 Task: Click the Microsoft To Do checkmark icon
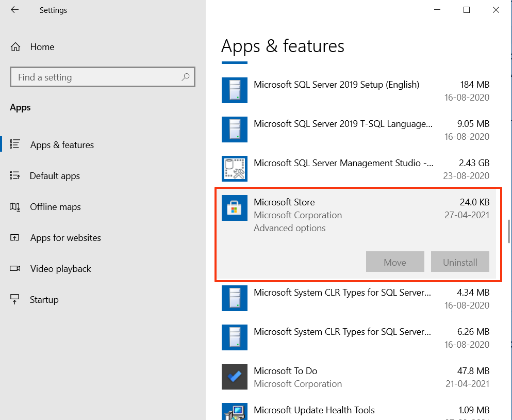pos(235,377)
